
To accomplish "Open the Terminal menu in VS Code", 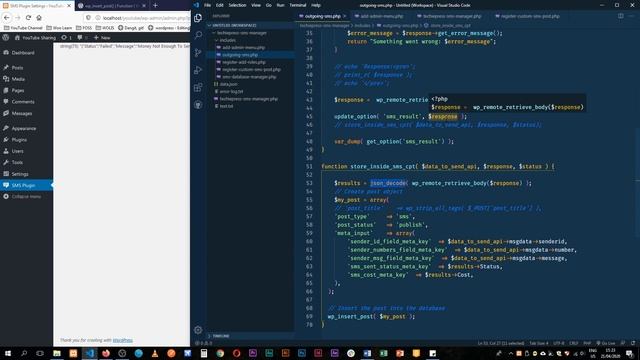I will coord(298,5).
